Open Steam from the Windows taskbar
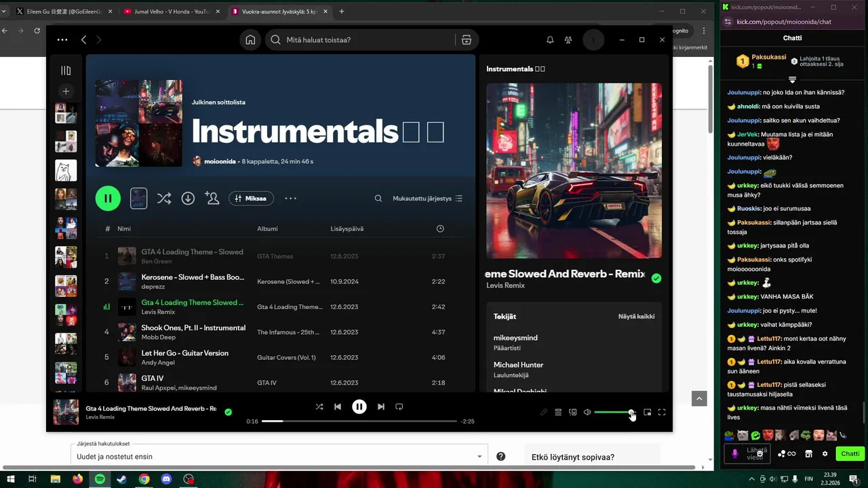The width and height of the screenshot is (868, 488). [121, 479]
